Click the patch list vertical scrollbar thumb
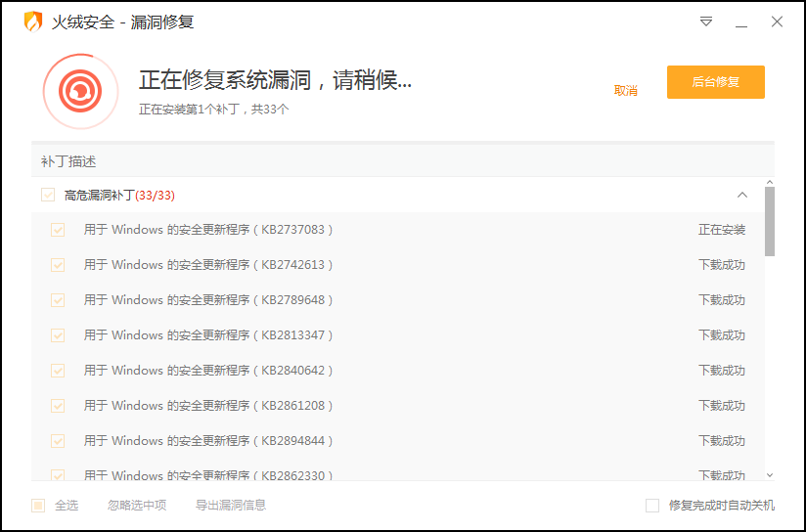 (769, 222)
